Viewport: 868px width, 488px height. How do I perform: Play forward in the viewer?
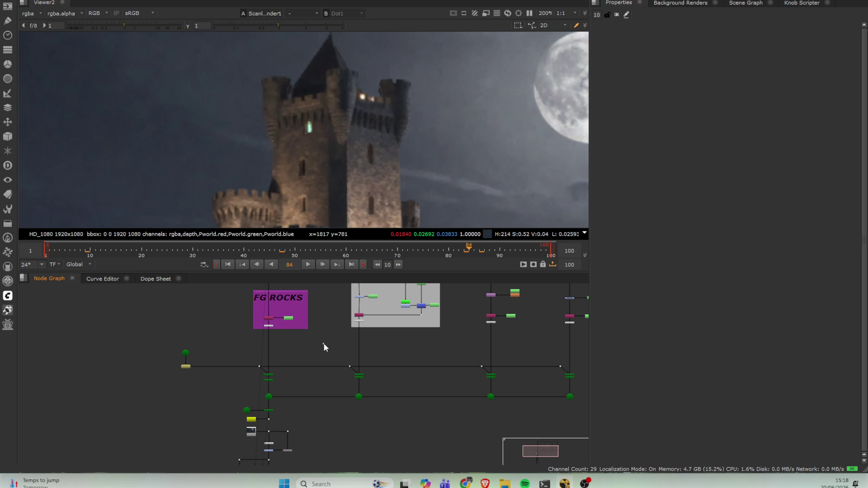pyautogui.click(x=308, y=264)
